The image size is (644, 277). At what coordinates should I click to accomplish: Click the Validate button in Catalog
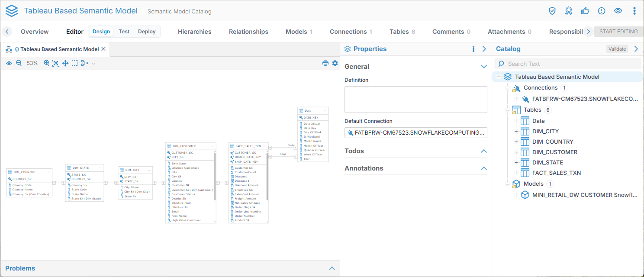click(617, 49)
